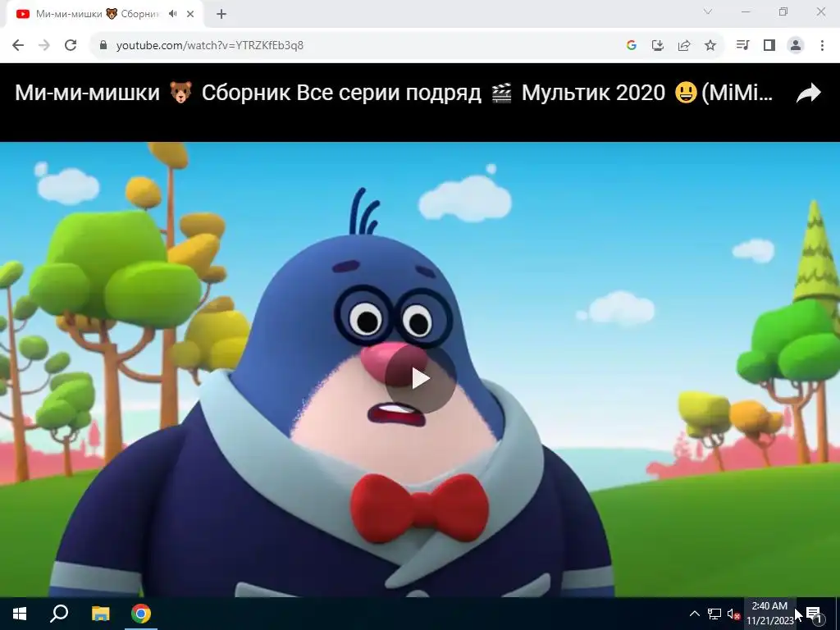The image size is (840, 630).
Task: Restore down the Chrome window
Action: click(x=783, y=11)
